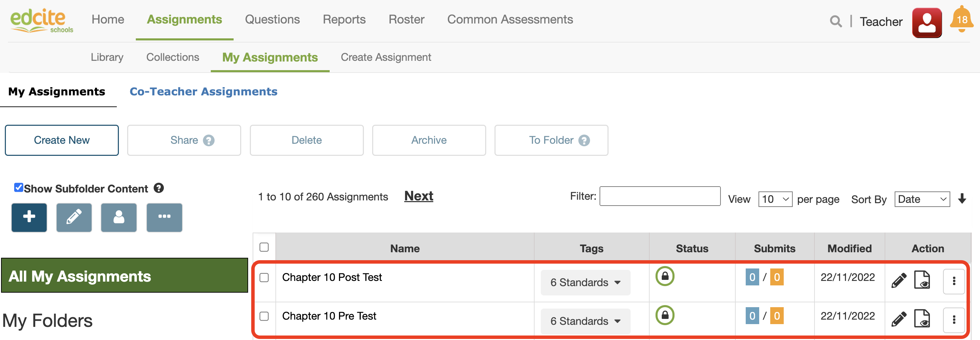Click the red Teacher profile avatar
The width and height of the screenshot is (980, 340).
926,23
